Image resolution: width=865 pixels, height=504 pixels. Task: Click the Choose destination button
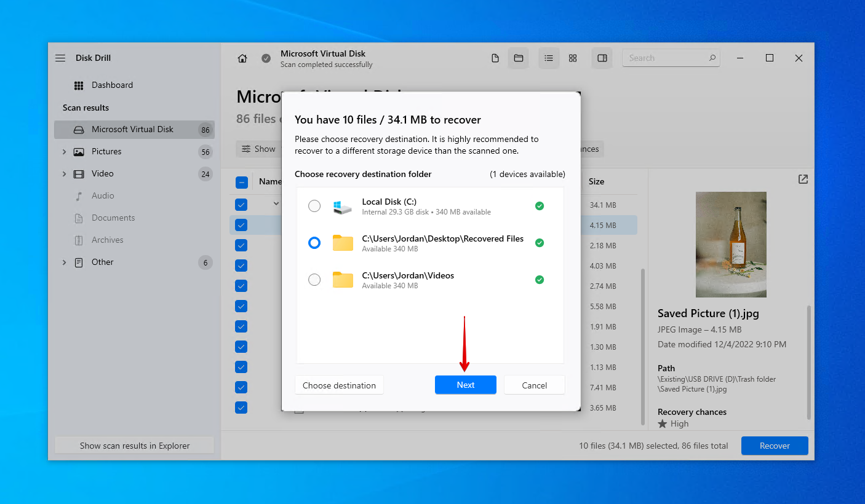[x=339, y=385]
